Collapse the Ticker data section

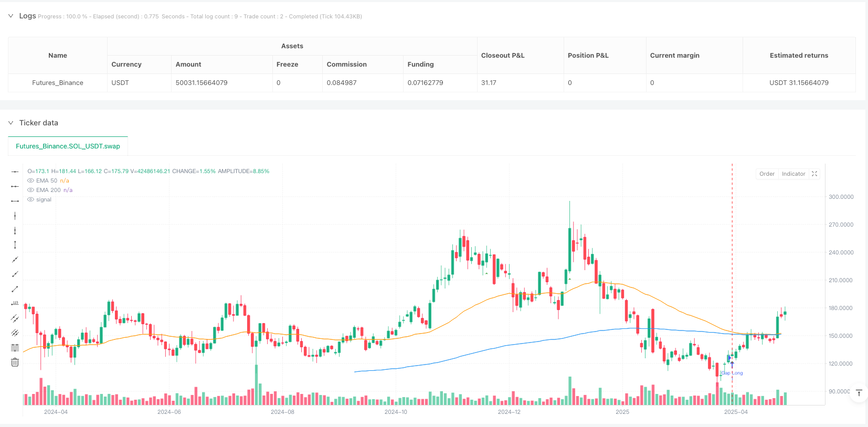pyautogui.click(x=10, y=123)
